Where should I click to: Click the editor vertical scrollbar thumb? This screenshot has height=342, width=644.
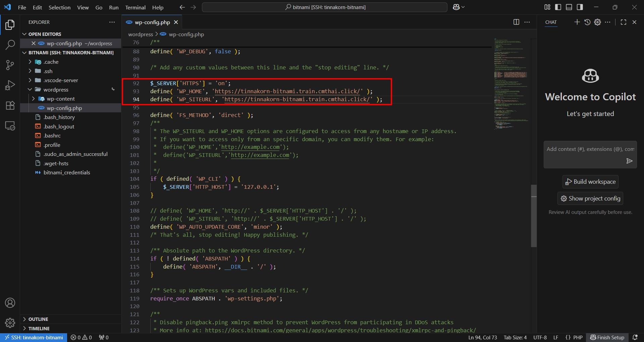(534, 216)
